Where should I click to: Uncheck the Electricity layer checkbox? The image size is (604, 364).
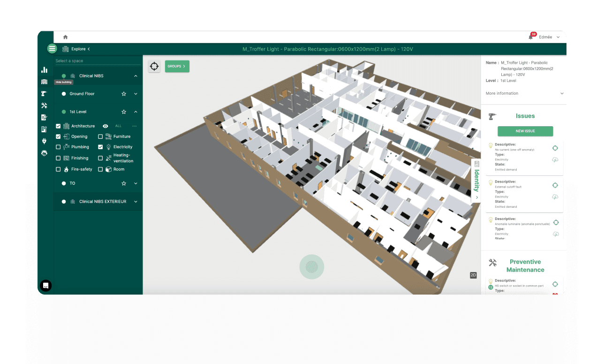click(x=100, y=147)
